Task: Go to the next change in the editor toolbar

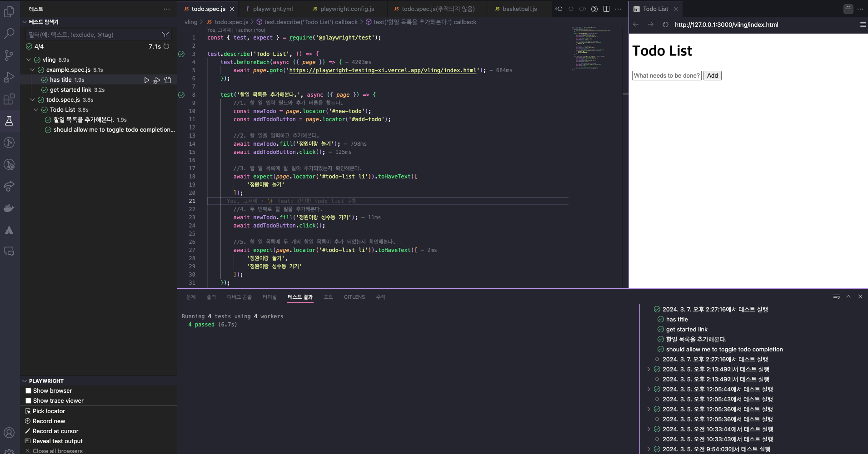Action: tap(583, 9)
